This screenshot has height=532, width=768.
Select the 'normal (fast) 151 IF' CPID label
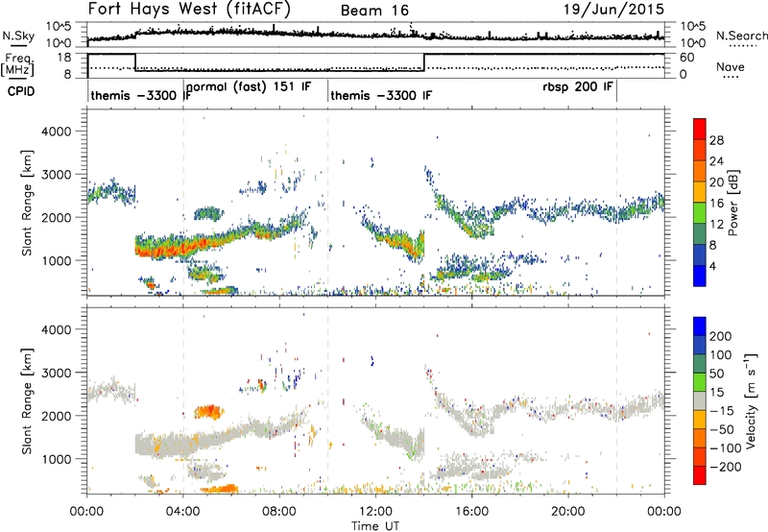coord(249,87)
